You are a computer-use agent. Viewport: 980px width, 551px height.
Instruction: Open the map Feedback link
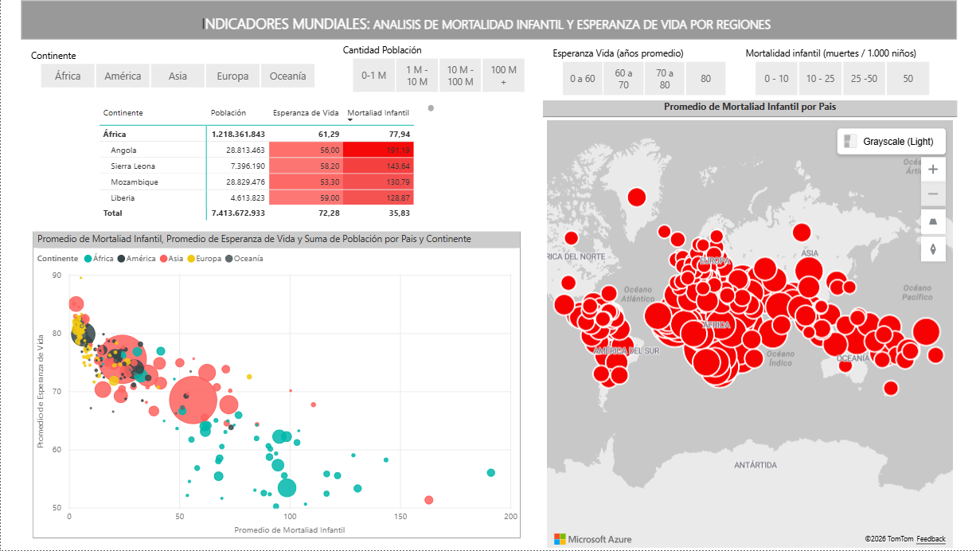pyautogui.click(x=931, y=539)
